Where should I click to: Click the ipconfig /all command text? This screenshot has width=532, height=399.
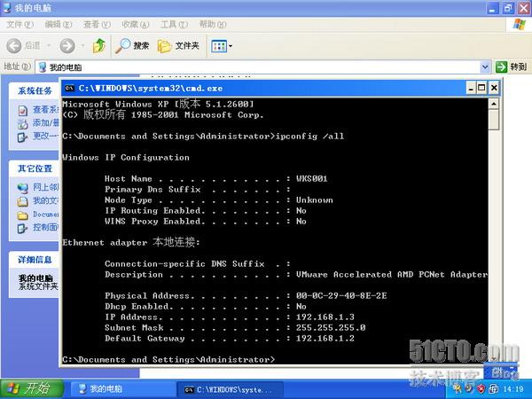[309, 136]
